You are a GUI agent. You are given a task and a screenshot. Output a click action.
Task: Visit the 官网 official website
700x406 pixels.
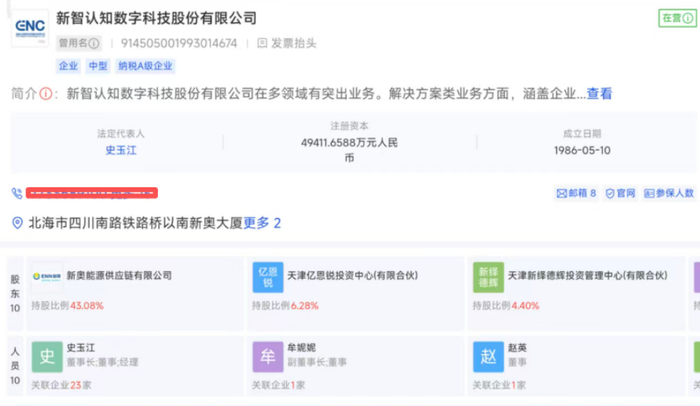tap(620, 193)
